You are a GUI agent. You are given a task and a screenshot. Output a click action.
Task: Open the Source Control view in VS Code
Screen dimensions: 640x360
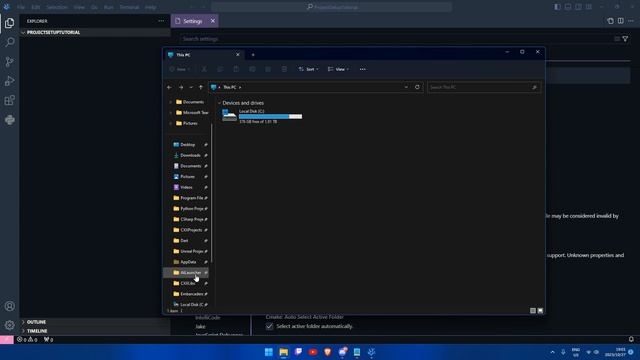(9, 62)
